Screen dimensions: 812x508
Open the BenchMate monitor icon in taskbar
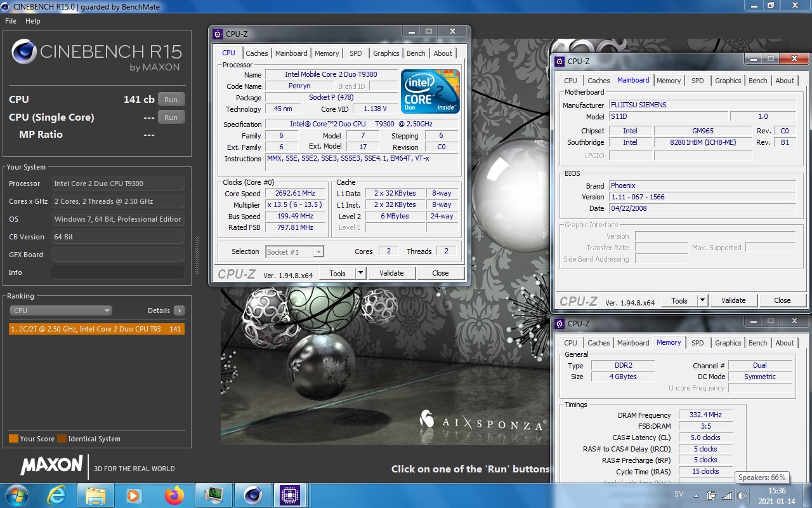[213, 495]
